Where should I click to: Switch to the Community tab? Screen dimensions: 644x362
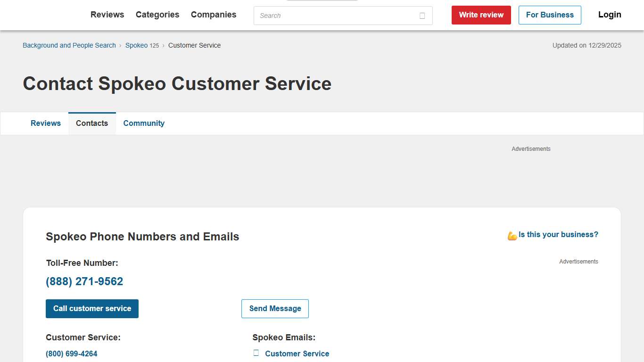pos(144,123)
